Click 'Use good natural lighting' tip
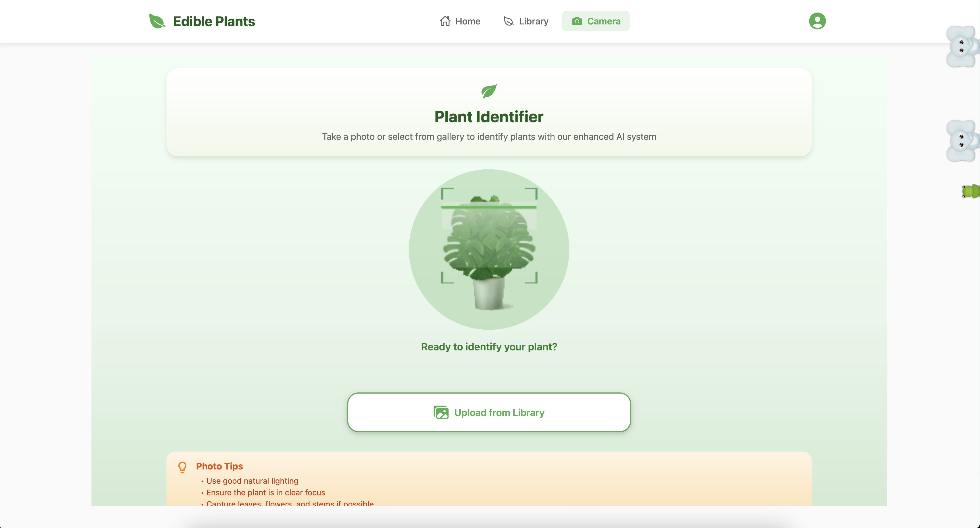Screen dimensions: 980x528 [x=252, y=481]
